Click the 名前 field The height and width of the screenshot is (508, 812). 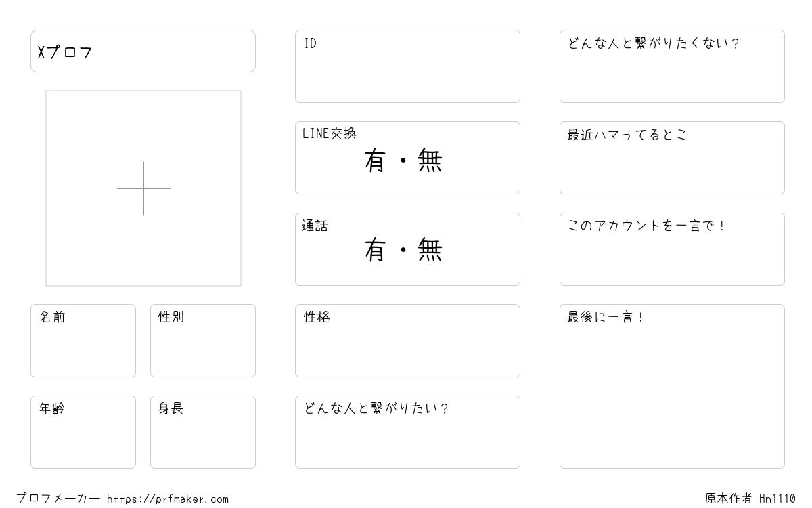point(83,341)
